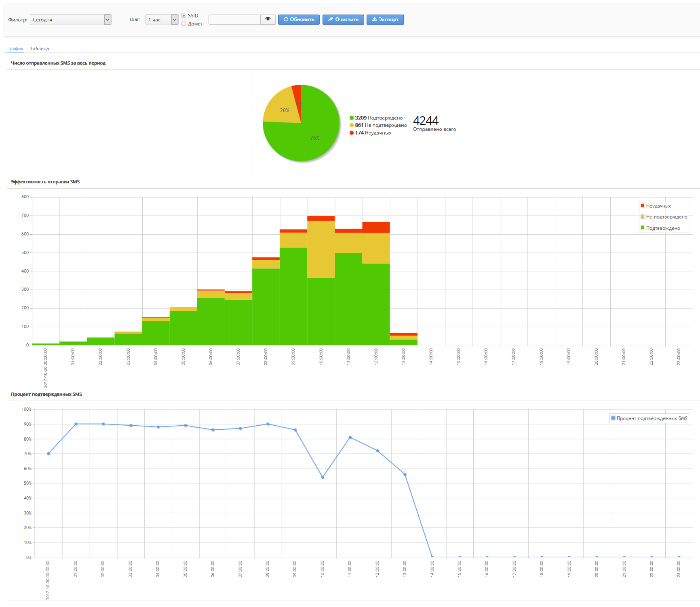Focus the SSID text input field

point(234,19)
